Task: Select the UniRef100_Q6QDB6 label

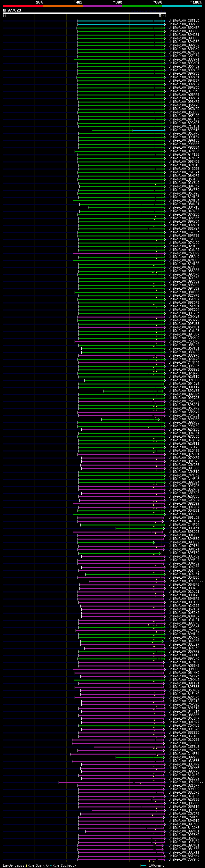Action: click(184, 112)
